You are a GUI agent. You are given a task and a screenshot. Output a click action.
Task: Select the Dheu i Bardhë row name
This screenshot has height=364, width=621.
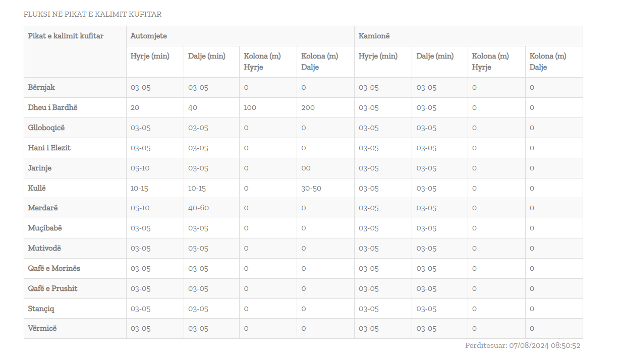point(52,108)
